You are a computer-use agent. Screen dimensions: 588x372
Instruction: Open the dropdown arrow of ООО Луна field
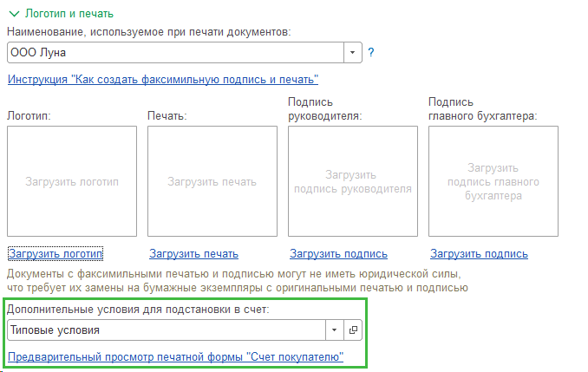(353, 52)
